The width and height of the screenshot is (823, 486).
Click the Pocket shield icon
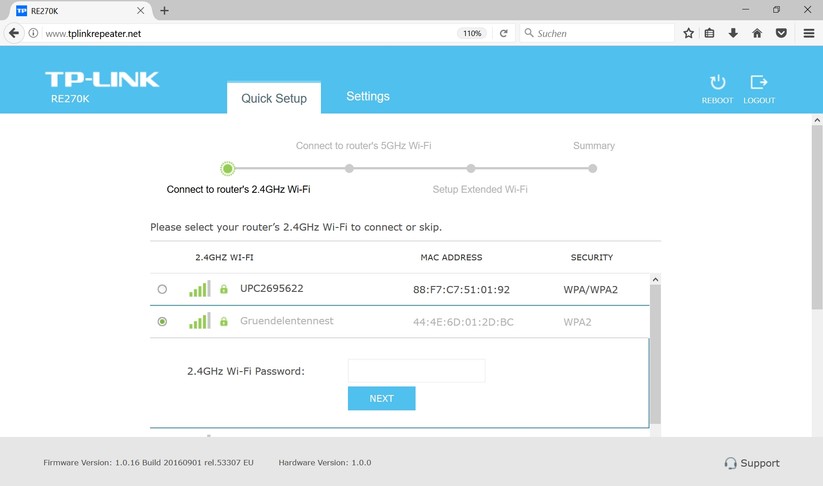[x=781, y=33]
